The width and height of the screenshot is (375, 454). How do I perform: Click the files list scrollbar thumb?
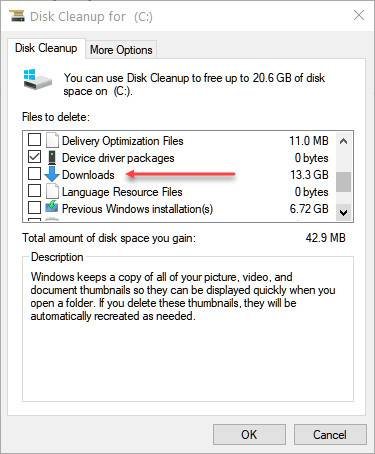click(343, 182)
